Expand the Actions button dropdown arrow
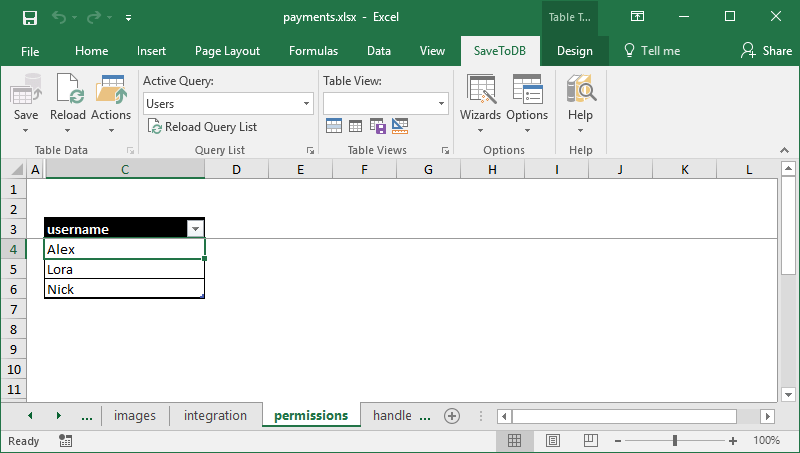The image size is (800, 453). (x=111, y=131)
